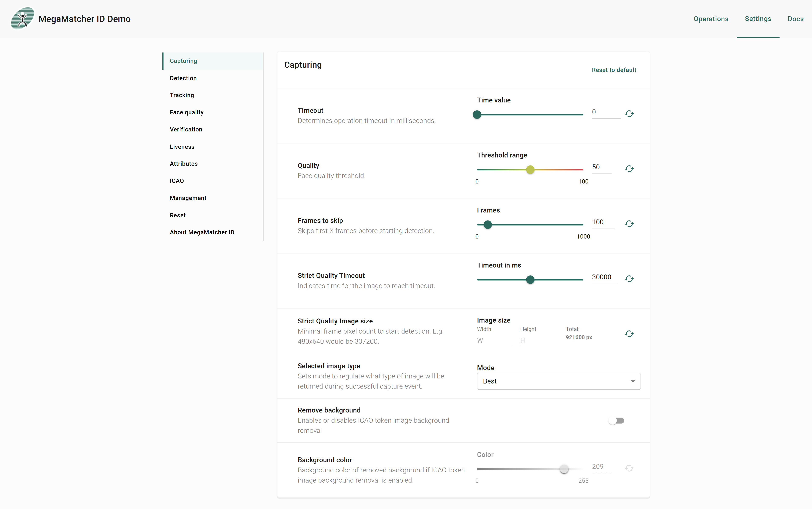Reset the Quality threshold with its refresh icon
812x509 pixels.
point(629,169)
